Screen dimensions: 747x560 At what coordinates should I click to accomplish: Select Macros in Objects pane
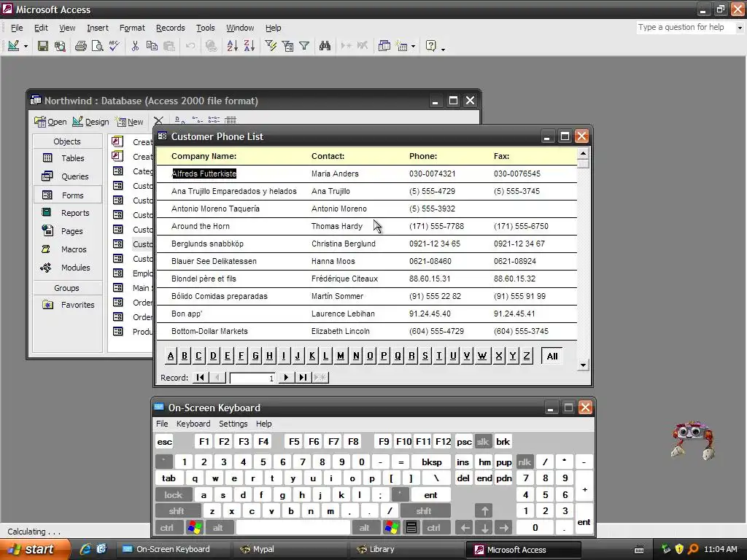(68, 249)
